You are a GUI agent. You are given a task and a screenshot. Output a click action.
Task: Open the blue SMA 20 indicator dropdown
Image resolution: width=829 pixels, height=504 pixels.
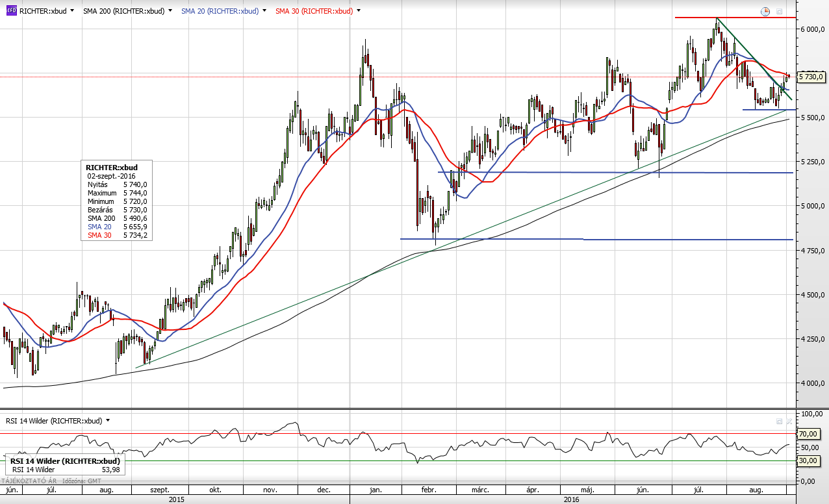click(x=264, y=11)
